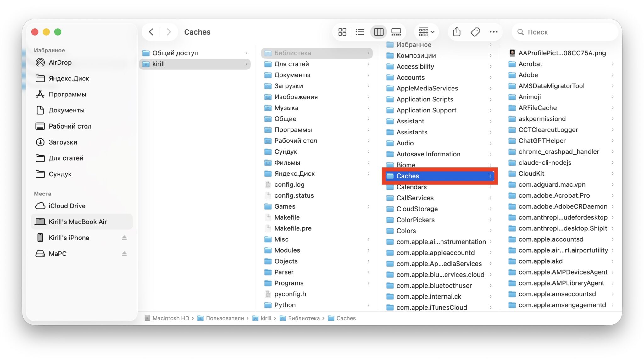
Task: Open the group-by options dropdown
Action: [426, 32]
